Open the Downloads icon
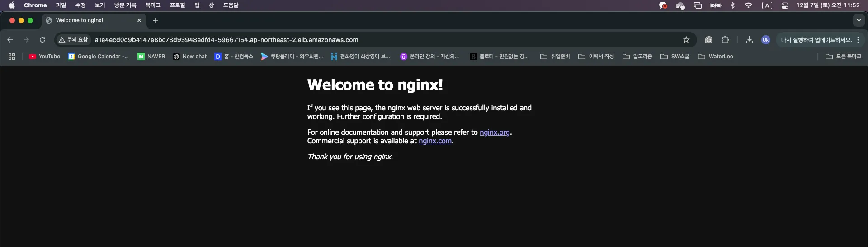Viewport: 868px width, 247px height. point(750,40)
